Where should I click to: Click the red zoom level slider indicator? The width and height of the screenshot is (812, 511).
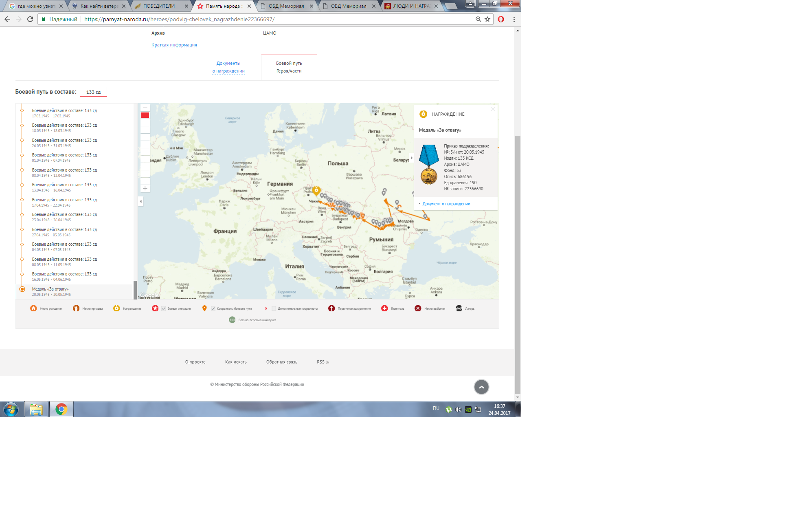[145, 115]
